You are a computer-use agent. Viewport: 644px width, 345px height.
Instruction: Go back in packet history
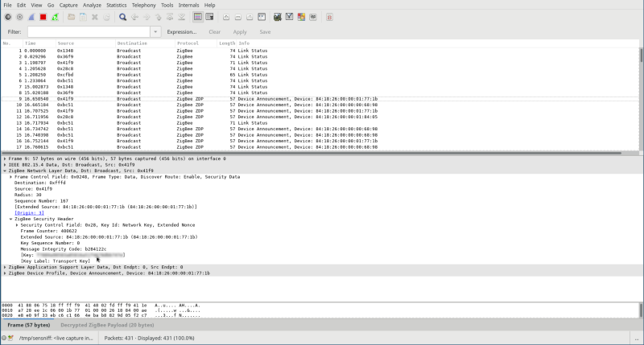click(134, 17)
